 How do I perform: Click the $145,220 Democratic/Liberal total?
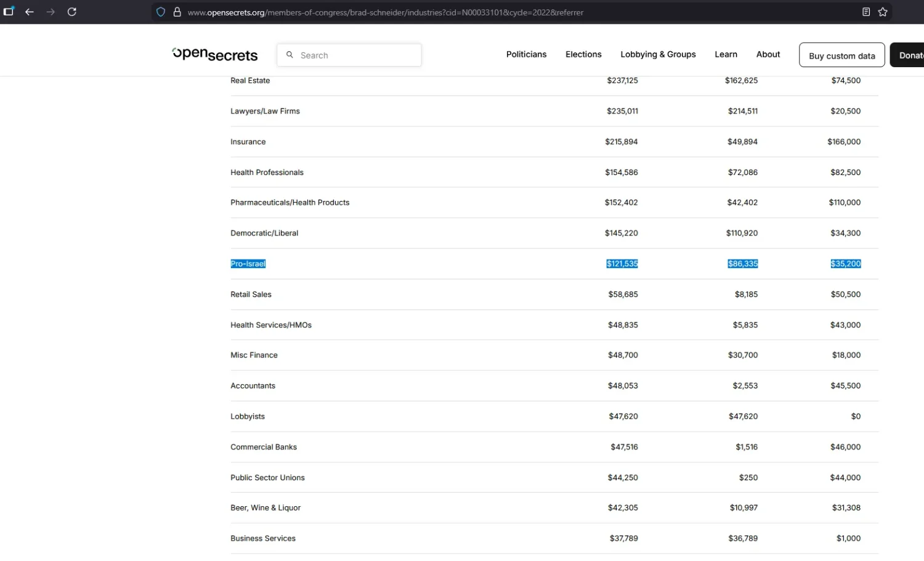[x=622, y=234]
